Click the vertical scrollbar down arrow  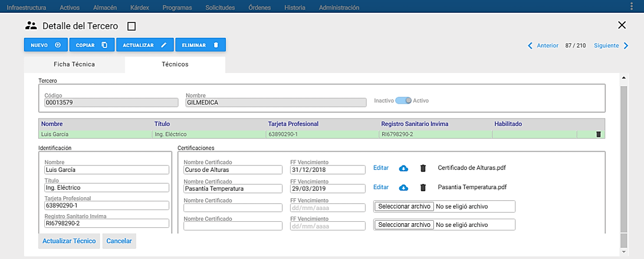[x=623, y=251]
